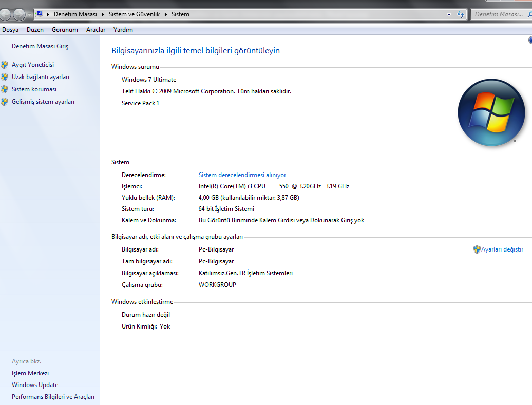
Task: Open the Düzen menu
Action: [35, 29]
